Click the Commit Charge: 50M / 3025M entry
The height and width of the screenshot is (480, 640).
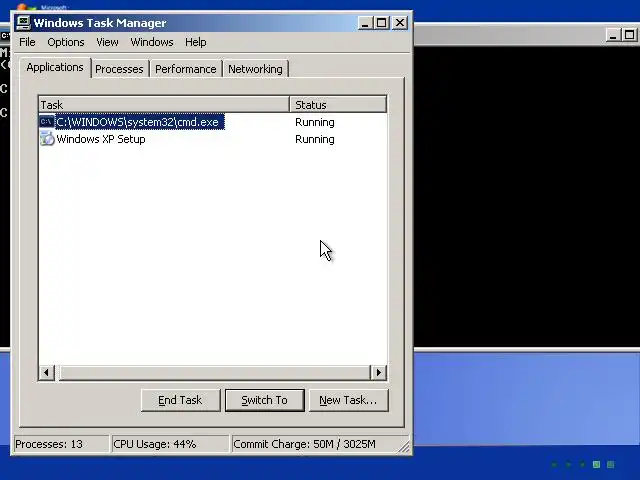tap(314, 444)
